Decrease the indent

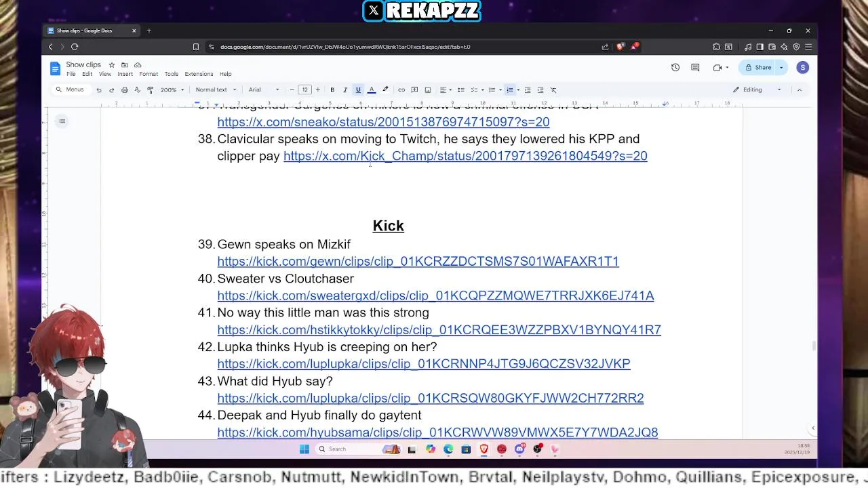pos(528,90)
